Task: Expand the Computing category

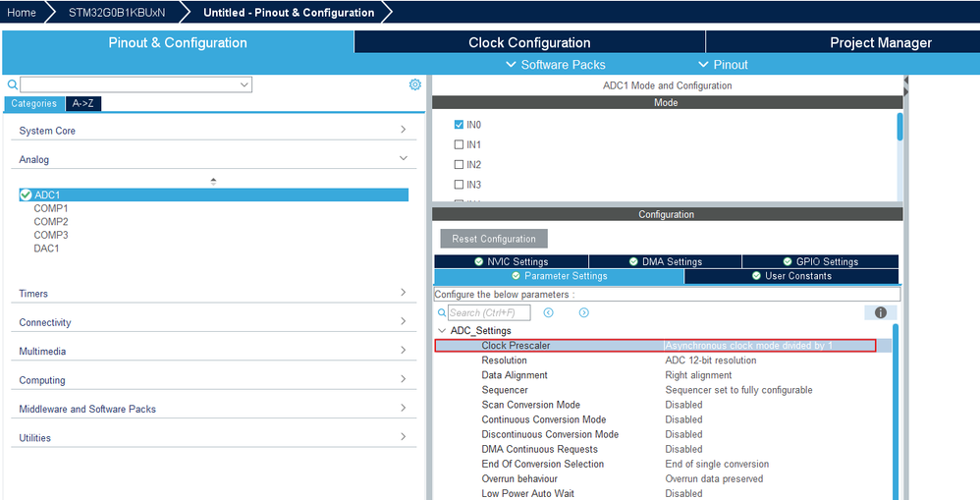Action: [x=404, y=379]
